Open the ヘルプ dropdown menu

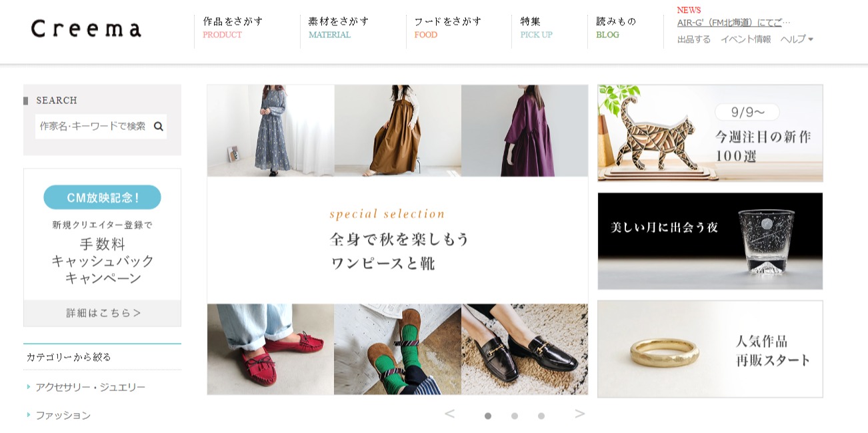(x=797, y=39)
